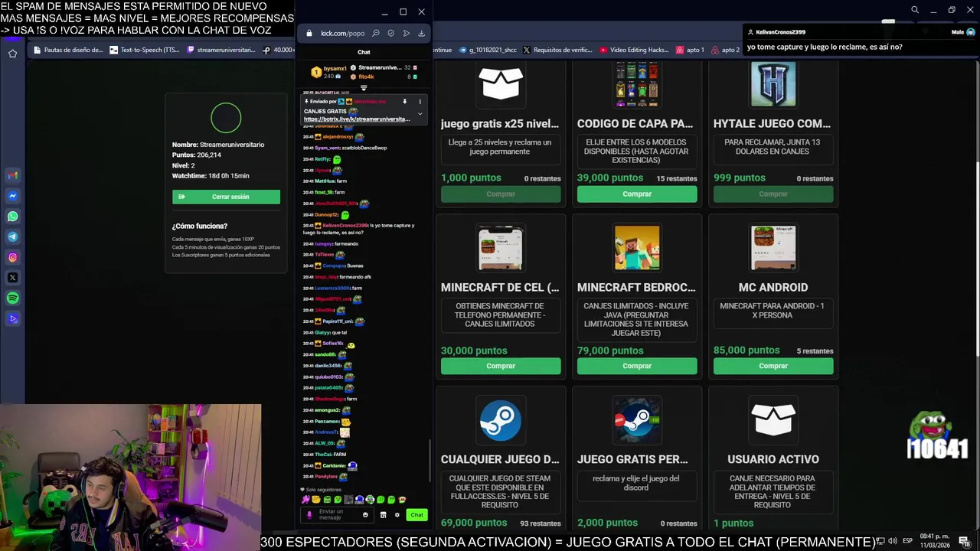Open the three-dot menu of pinned message
This screenshot has height=551, width=980.
click(420, 101)
